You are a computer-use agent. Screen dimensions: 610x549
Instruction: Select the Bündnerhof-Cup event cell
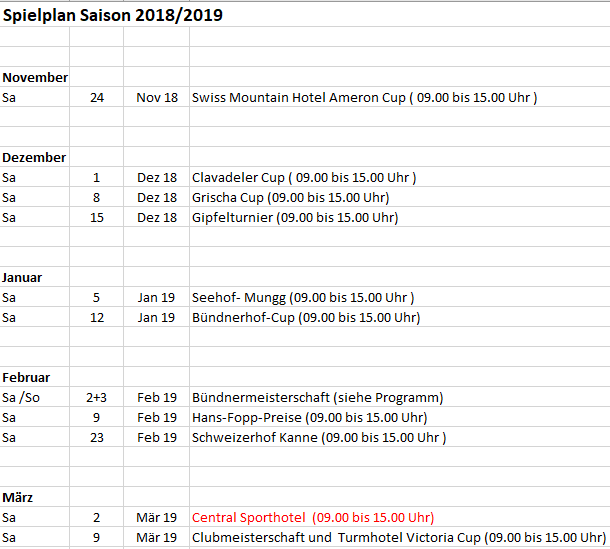(306, 318)
